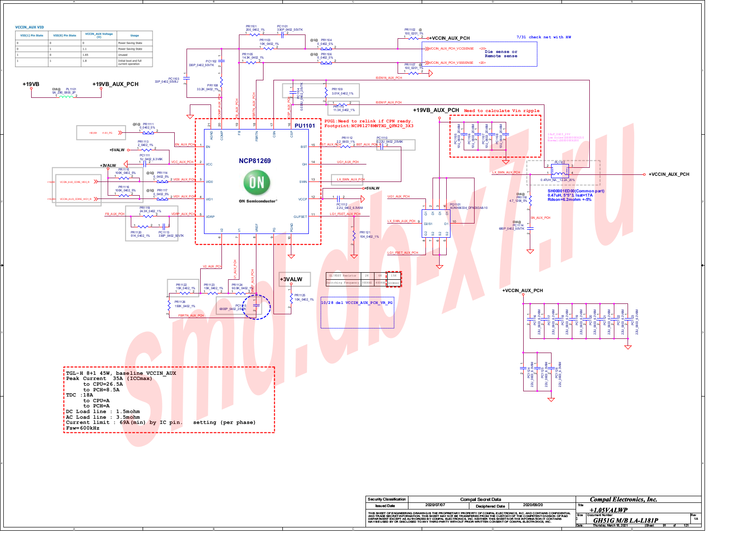756x535 pixels.
Task: Click the GL/FSET Resistor table cell
Action: click(343, 276)
